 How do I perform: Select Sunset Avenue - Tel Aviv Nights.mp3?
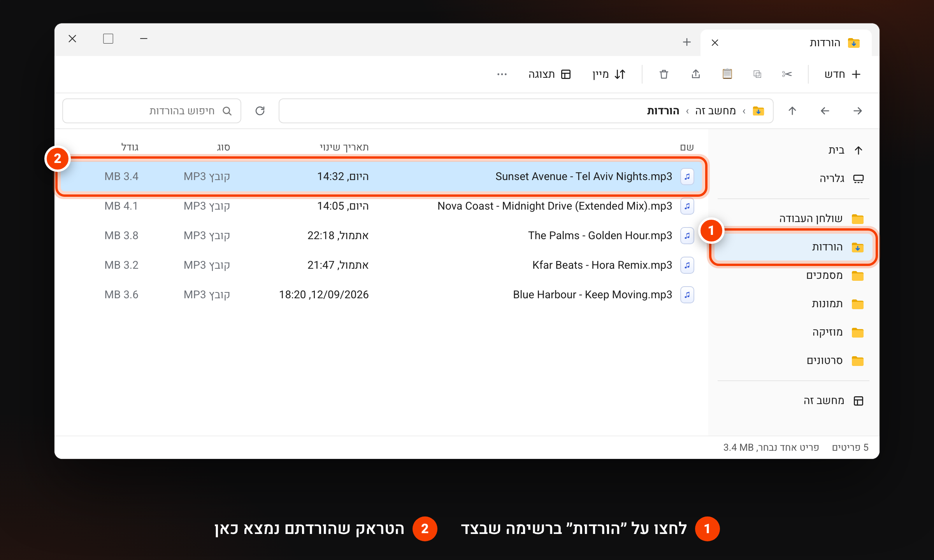(x=381, y=177)
